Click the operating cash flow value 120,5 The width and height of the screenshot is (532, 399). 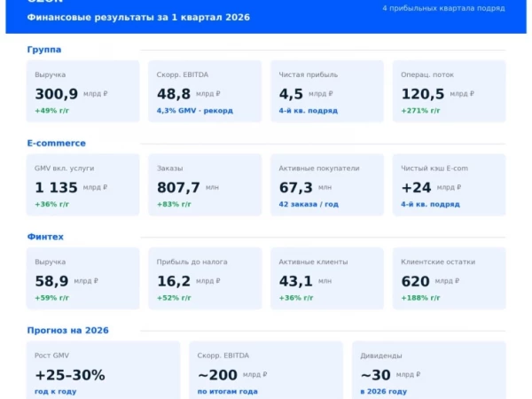coord(423,94)
